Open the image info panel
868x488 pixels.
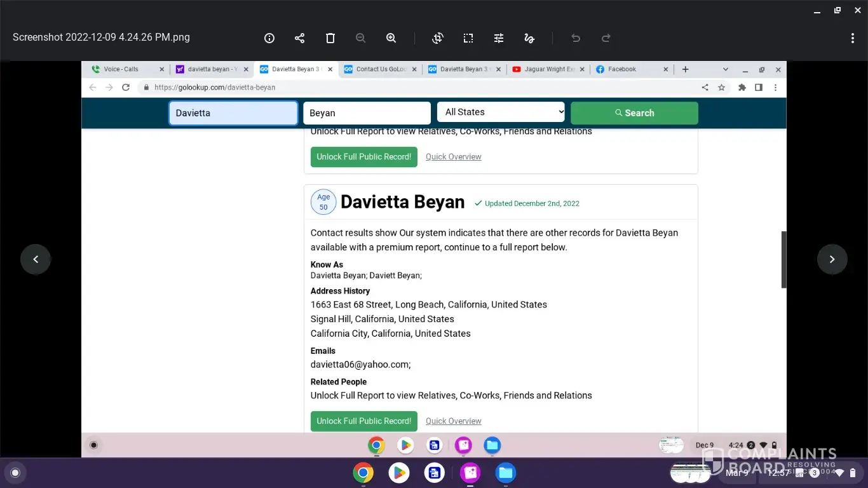[x=269, y=38]
